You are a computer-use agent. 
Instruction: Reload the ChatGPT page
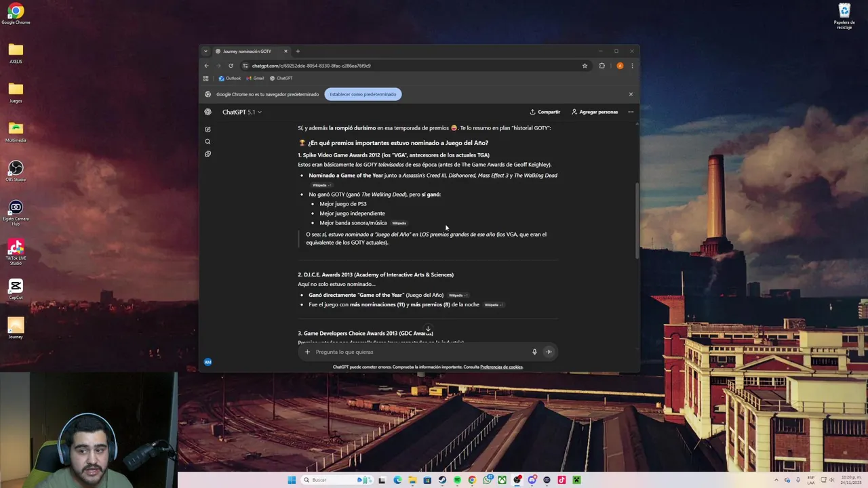(x=231, y=66)
